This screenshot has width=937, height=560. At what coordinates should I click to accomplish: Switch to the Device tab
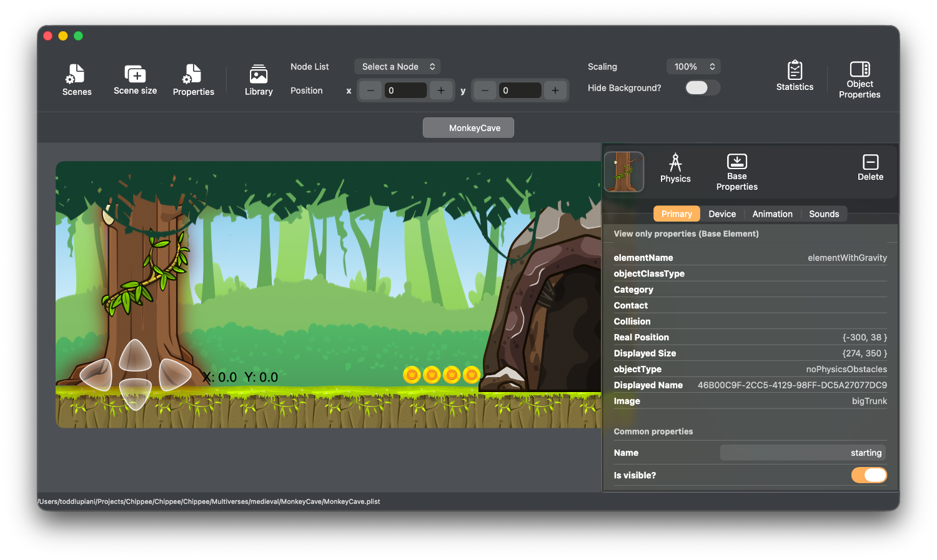[722, 214]
